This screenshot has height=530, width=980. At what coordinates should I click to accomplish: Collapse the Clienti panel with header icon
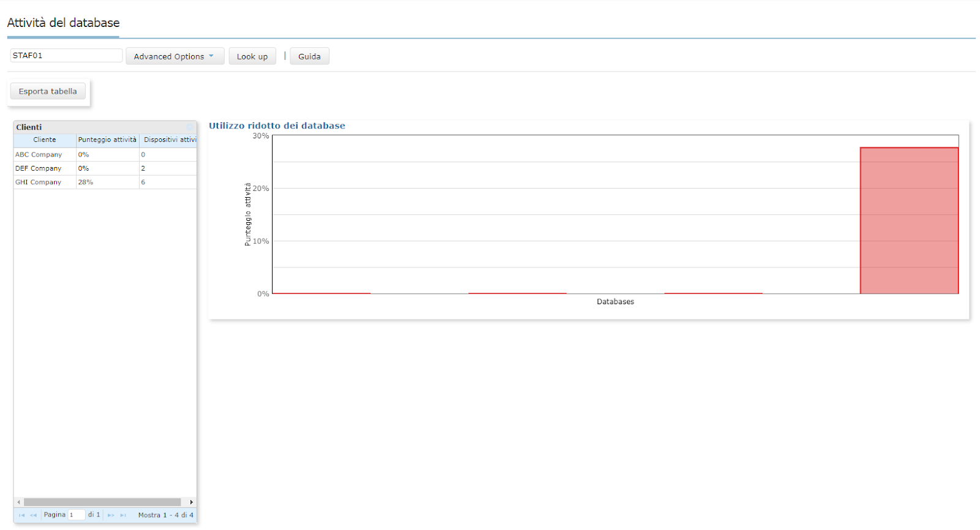[x=190, y=127]
